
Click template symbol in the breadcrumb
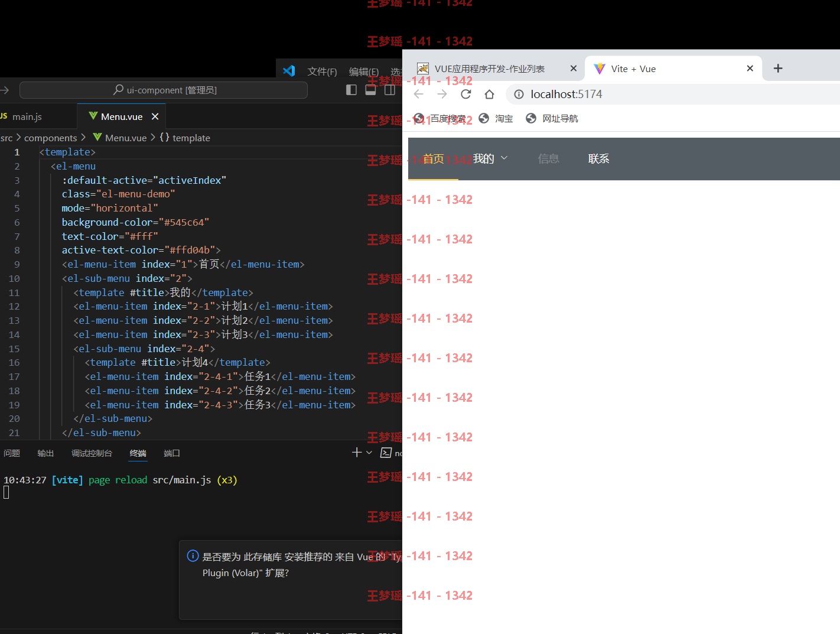click(x=185, y=138)
